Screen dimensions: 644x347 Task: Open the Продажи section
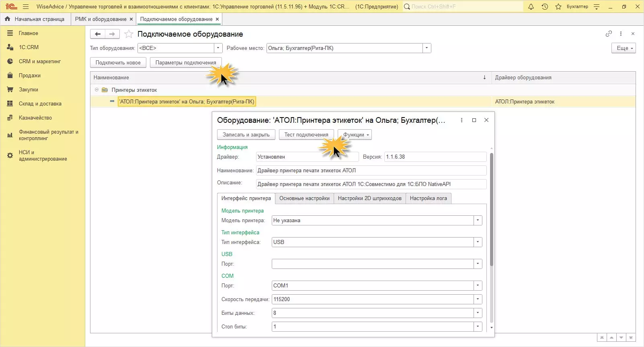[29, 76]
